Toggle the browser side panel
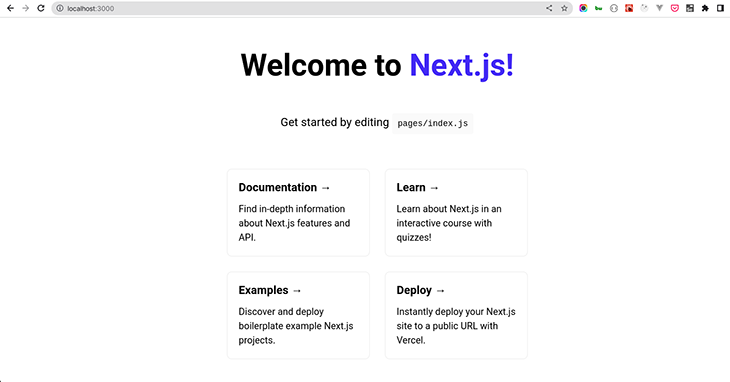The image size is (730, 382). (720, 8)
